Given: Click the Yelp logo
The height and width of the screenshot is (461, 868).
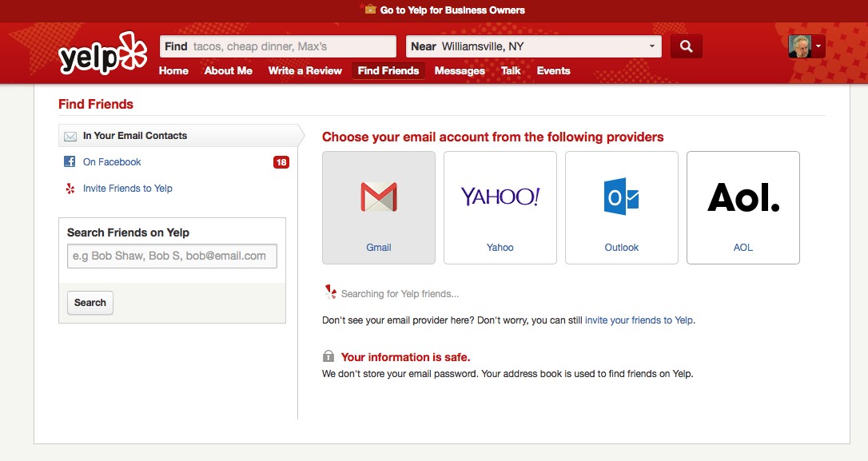Looking at the screenshot, I should click(102, 54).
